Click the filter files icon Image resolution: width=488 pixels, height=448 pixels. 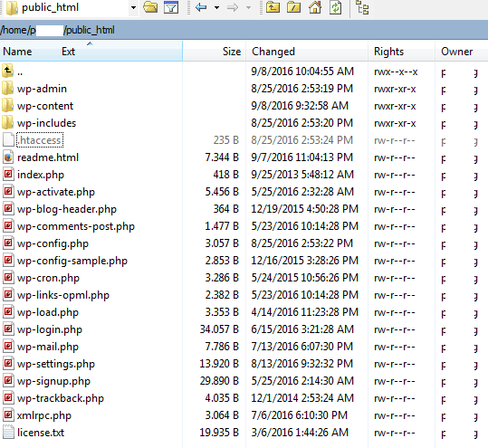(171, 7)
